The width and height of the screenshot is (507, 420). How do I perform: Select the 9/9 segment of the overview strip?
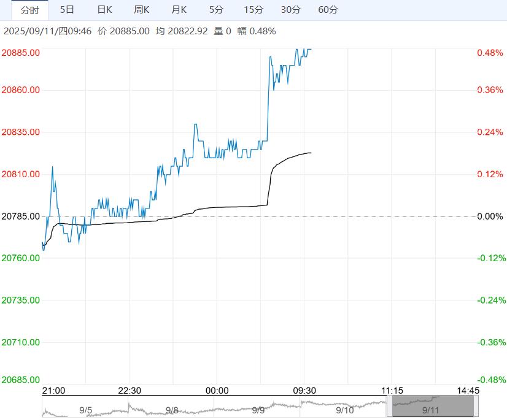click(x=258, y=410)
